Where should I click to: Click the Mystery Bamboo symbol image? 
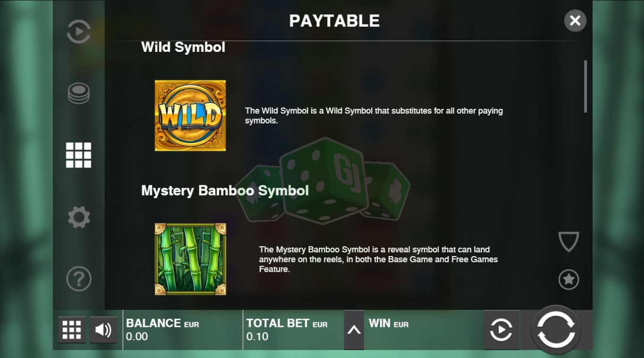point(190,259)
